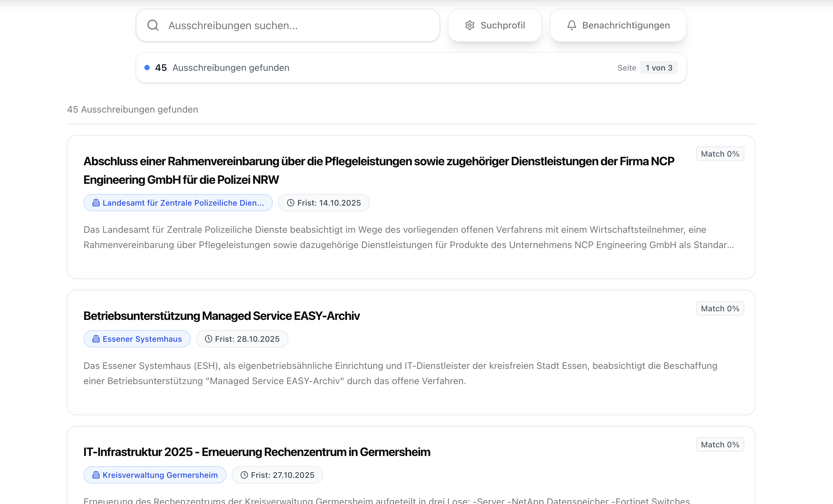The image size is (833, 504).
Task: Select the Kreisverwaltung Germersheim organization tag
Action: pos(160,475)
